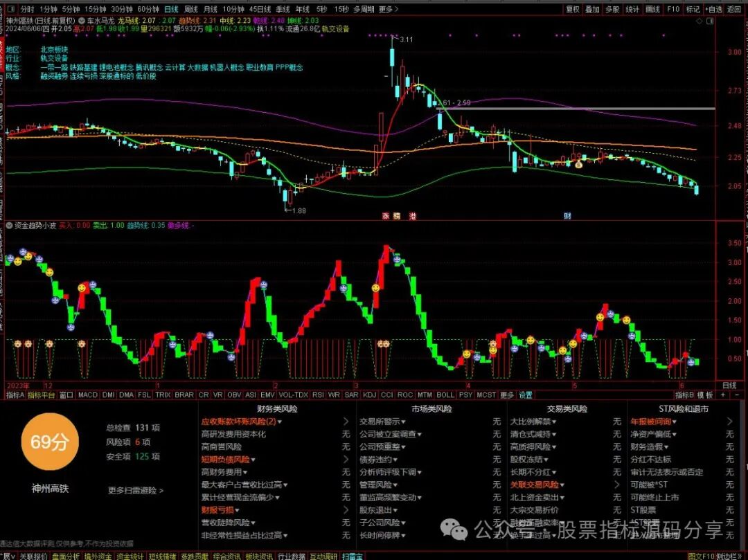Viewport: 748px width, 560px height.
Task: Click the diamond icon at chart's upper right
Action: (700, 21)
